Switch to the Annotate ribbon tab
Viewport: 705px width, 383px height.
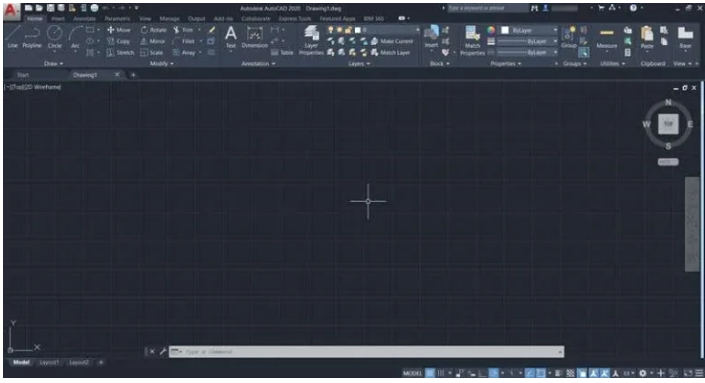click(x=85, y=19)
